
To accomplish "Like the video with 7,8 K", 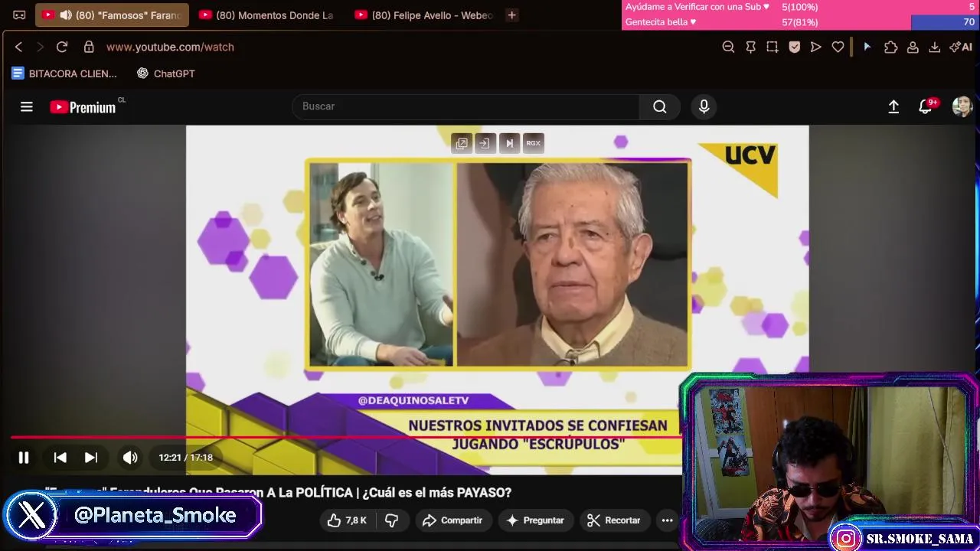I will (347, 520).
